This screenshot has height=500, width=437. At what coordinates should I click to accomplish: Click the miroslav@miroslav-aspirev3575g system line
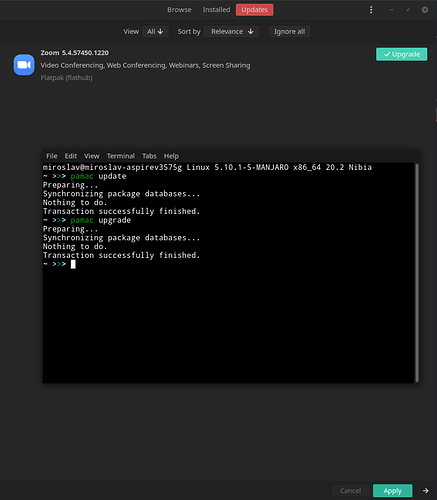(207, 167)
